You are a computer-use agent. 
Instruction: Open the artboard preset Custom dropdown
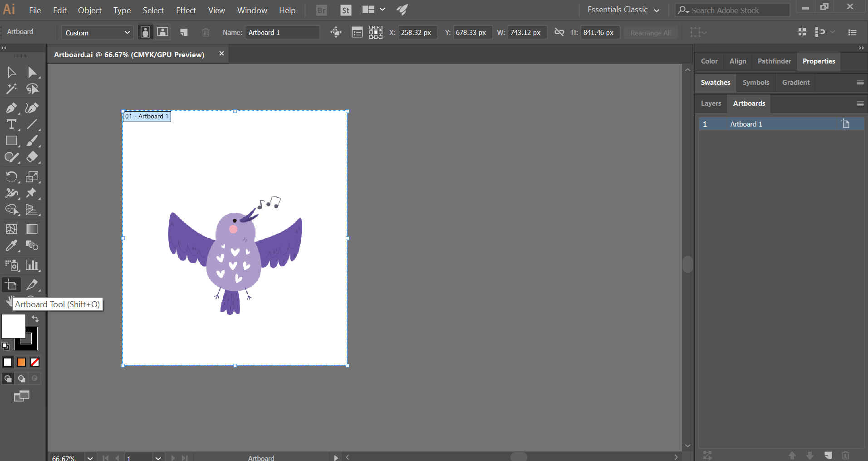(97, 33)
